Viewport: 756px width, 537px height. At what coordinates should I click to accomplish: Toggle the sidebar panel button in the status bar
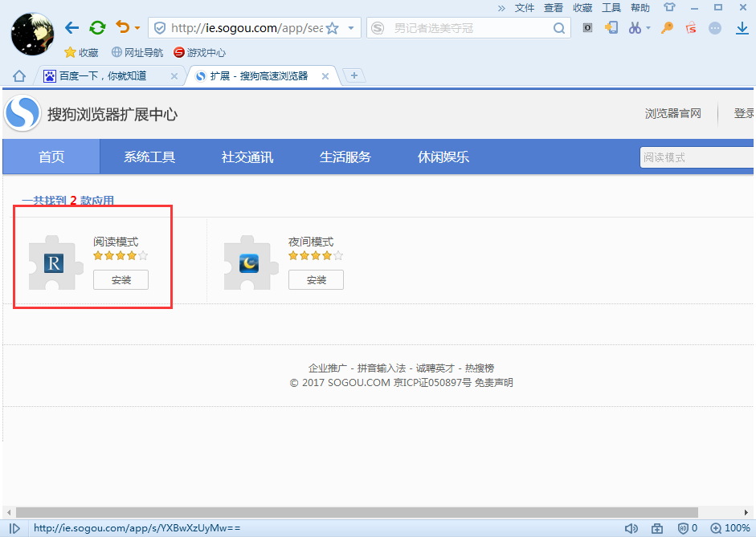point(14,528)
